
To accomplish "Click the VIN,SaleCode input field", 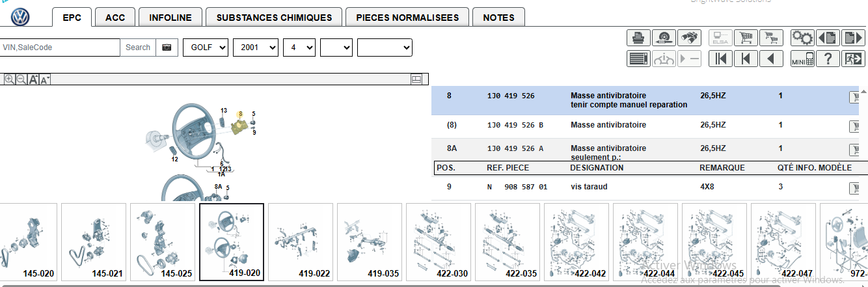I will (61, 48).
